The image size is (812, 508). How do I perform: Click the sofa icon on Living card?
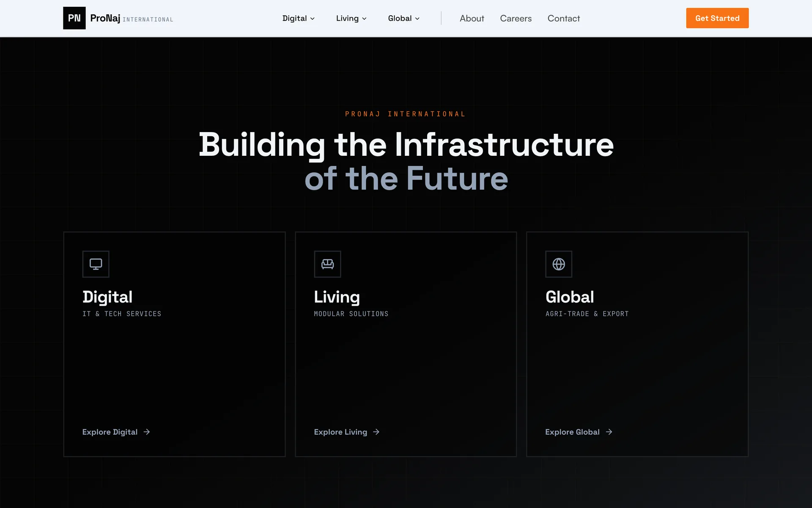(327, 264)
